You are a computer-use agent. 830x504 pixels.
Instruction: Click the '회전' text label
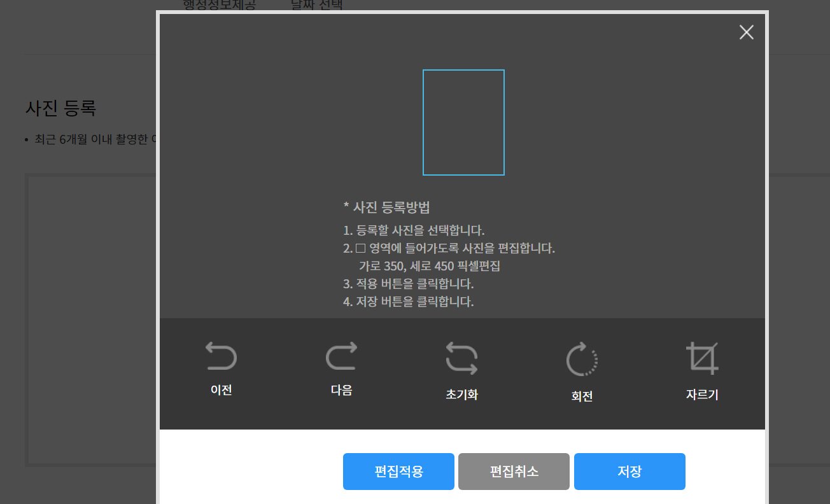point(582,396)
